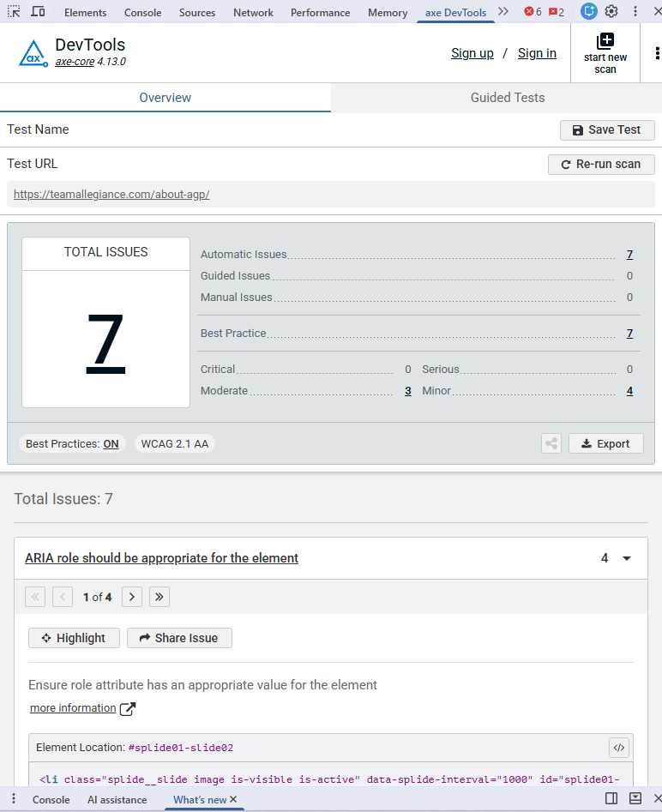This screenshot has height=812, width=662.
Task: Open the drawer Console tab
Action: click(51, 800)
